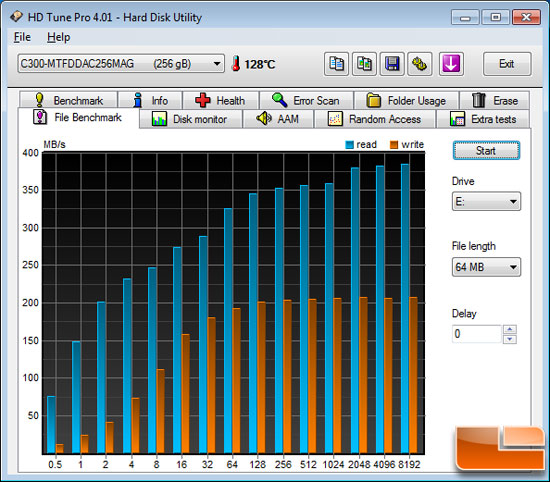This screenshot has height=482, width=550.
Task: Click the blue read bar at 8192
Action: point(405,309)
